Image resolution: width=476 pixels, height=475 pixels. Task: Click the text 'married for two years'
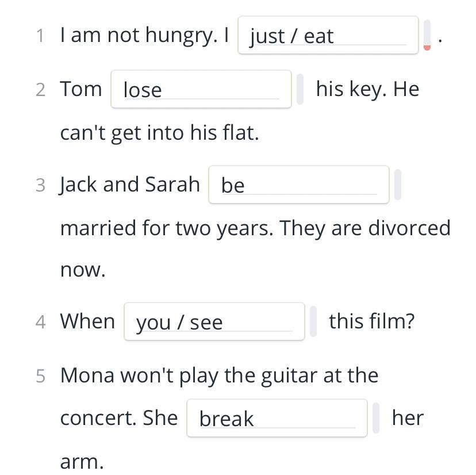click(x=167, y=228)
